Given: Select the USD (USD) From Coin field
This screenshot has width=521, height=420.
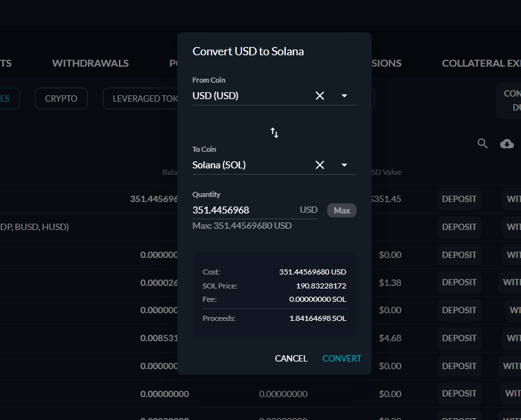Looking at the screenshot, I should (274, 96).
